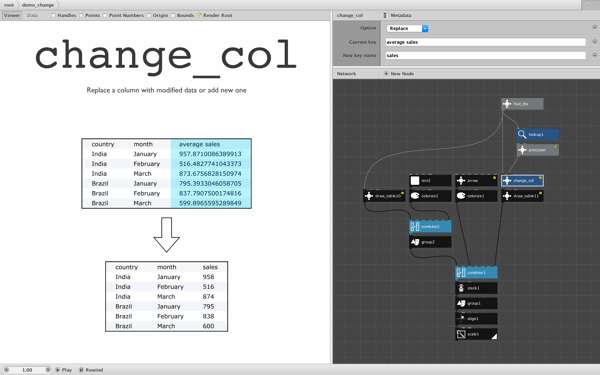Viewport: 600px width, 375px height.
Task: Open the Current key row port menu arrow
Action: 594,41
